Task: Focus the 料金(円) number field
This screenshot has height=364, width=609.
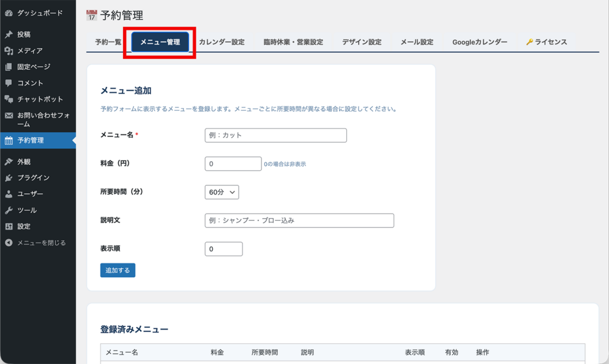Action: tap(233, 164)
